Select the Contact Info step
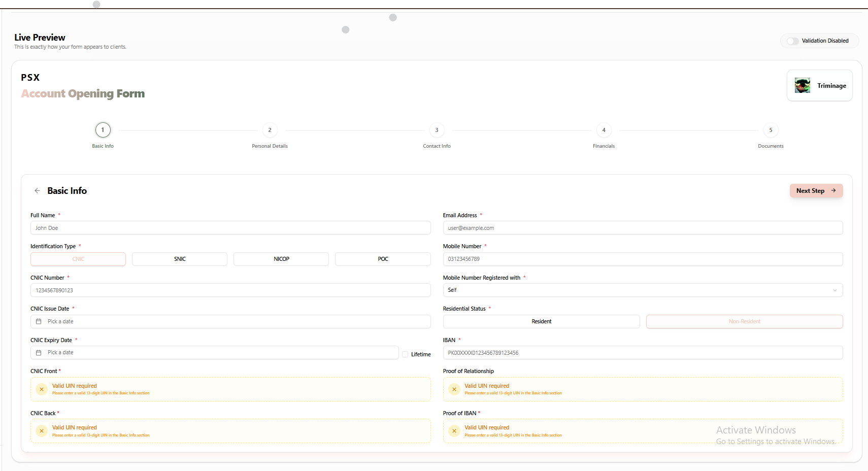 pyautogui.click(x=437, y=130)
